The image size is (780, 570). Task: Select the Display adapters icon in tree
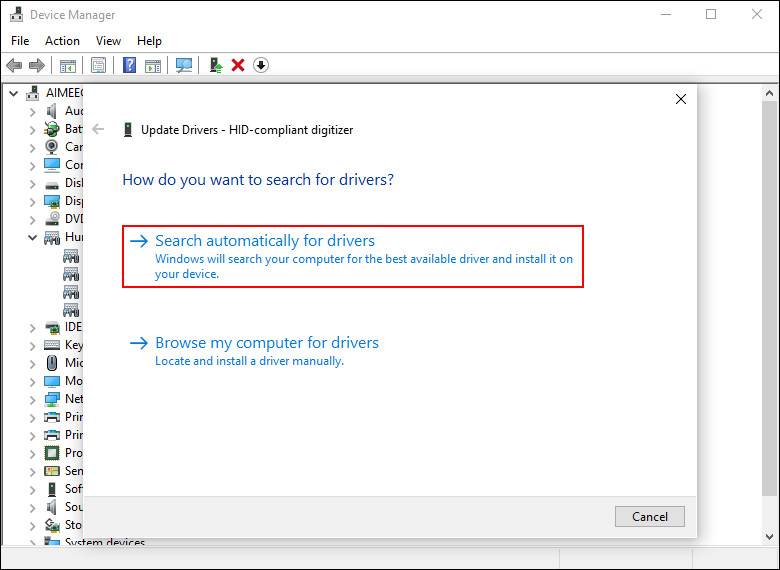(52, 201)
